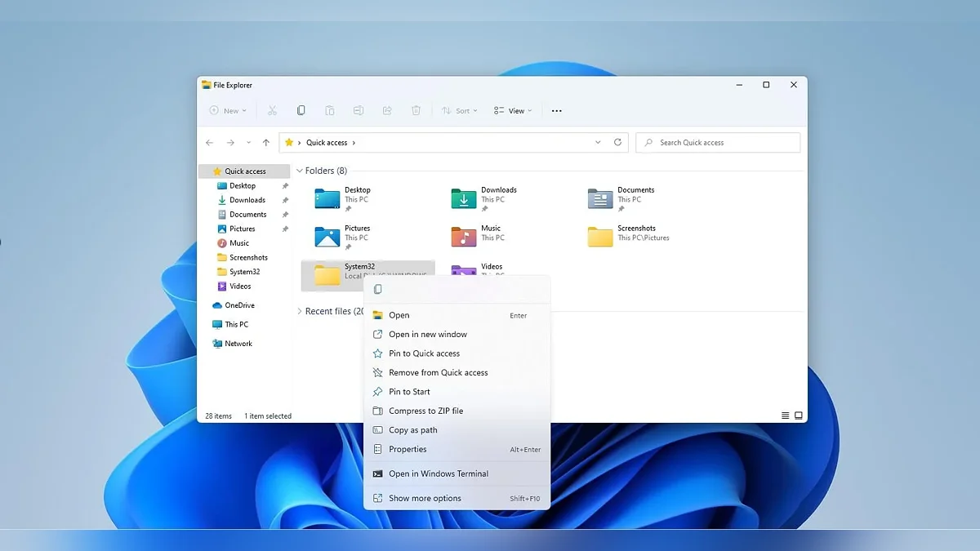This screenshot has height=551, width=980.
Task: Click the Cut scissors icon in toolbar
Action: click(x=272, y=110)
